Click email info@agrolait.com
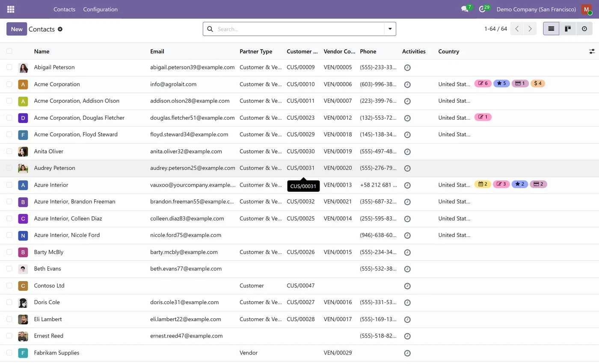 [x=173, y=84]
